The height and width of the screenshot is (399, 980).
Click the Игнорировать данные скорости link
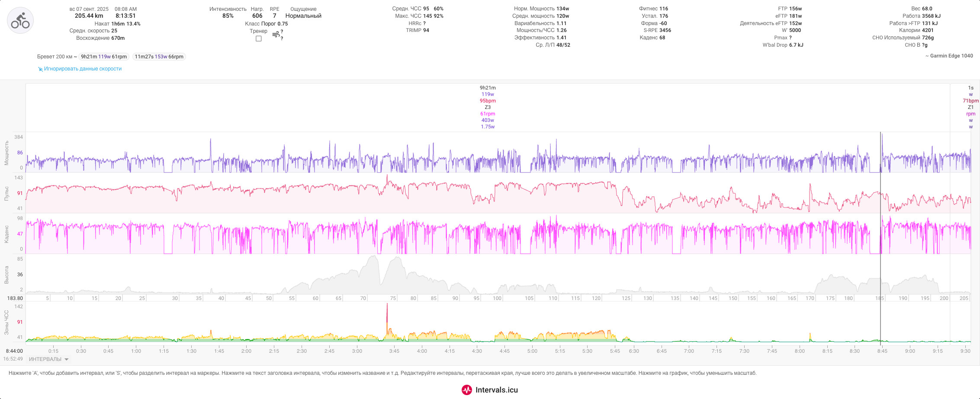tap(83, 69)
